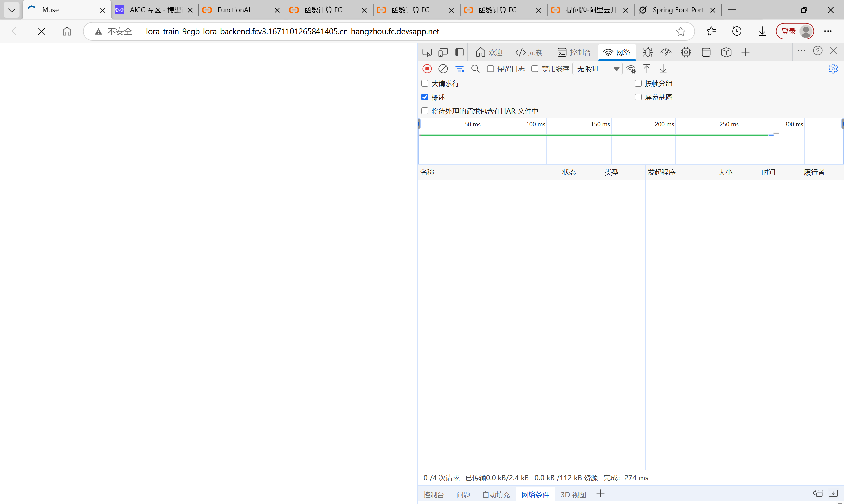Toggle device emulation icon

(x=443, y=52)
